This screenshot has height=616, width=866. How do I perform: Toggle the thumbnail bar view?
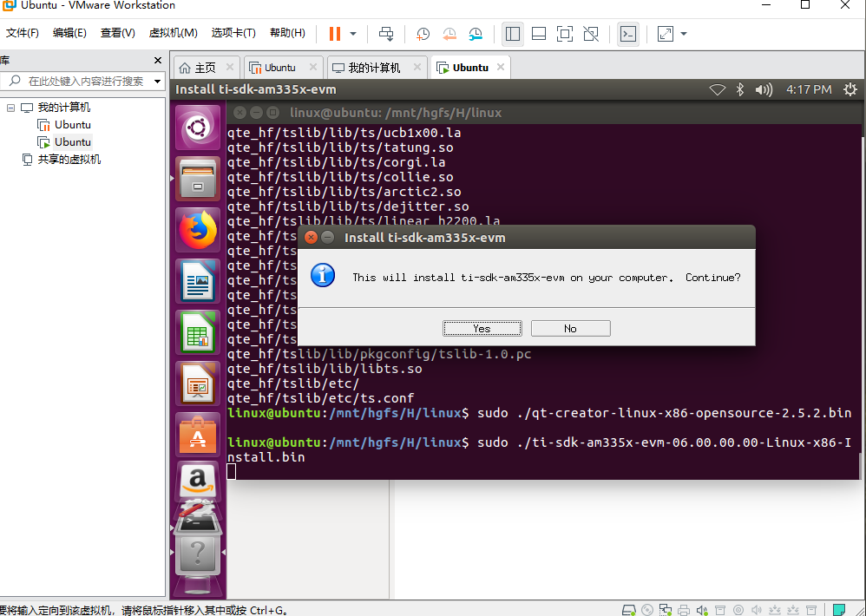pos(539,34)
